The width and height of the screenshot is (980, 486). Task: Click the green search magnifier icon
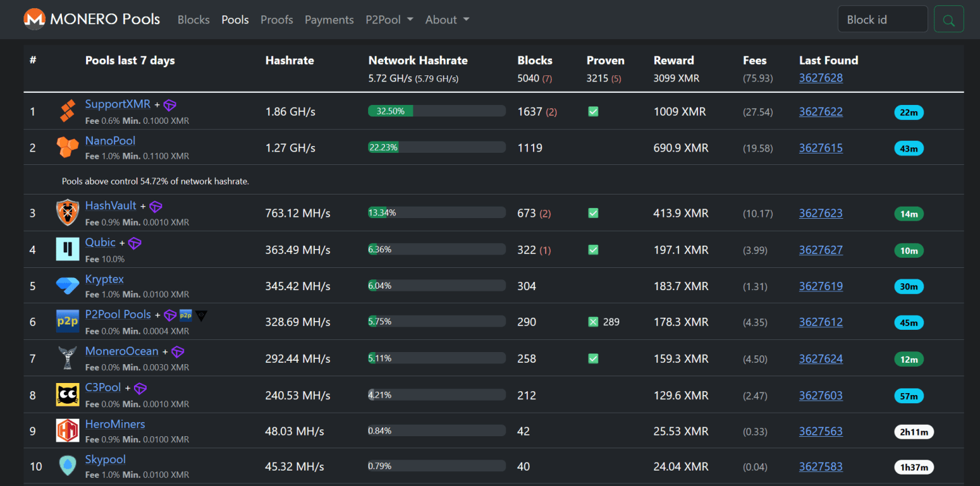pyautogui.click(x=949, y=20)
